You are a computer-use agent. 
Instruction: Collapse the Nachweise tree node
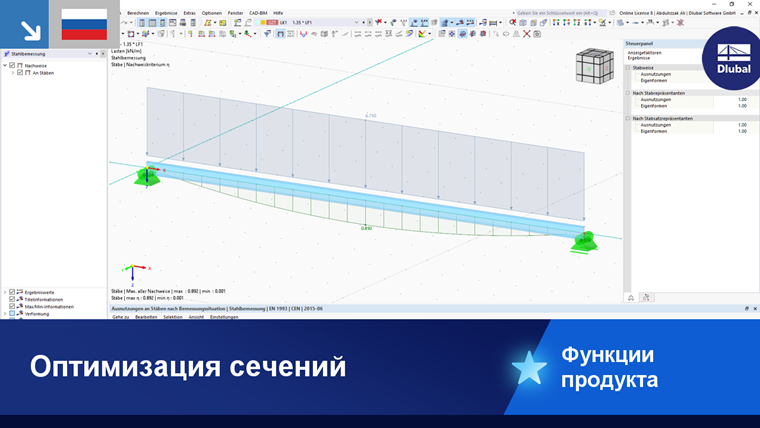coord(5,65)
